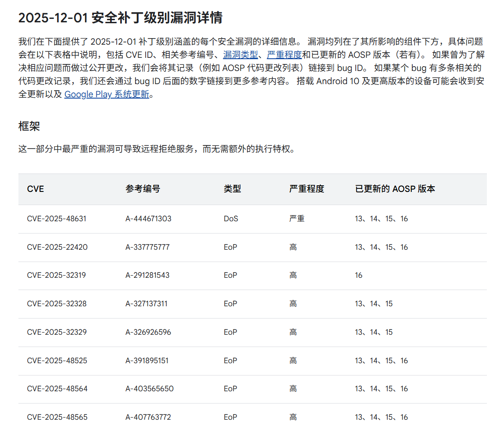Click the 框架 section heading

(29, 126)
